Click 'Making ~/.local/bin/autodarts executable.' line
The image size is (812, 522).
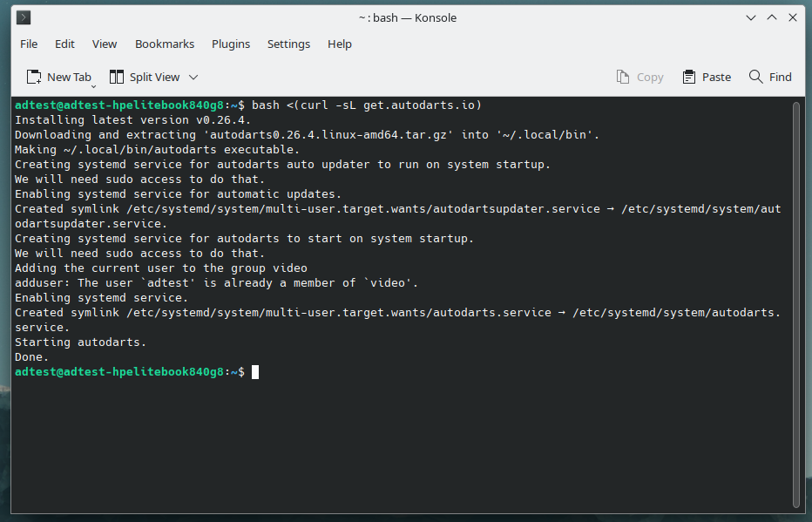pos(158,150)
